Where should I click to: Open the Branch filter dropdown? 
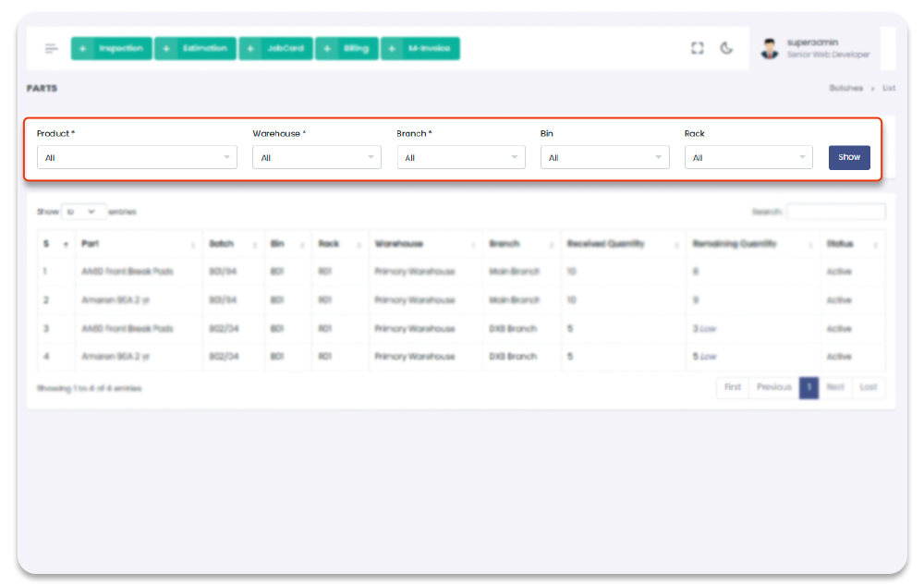coord(461,158)
